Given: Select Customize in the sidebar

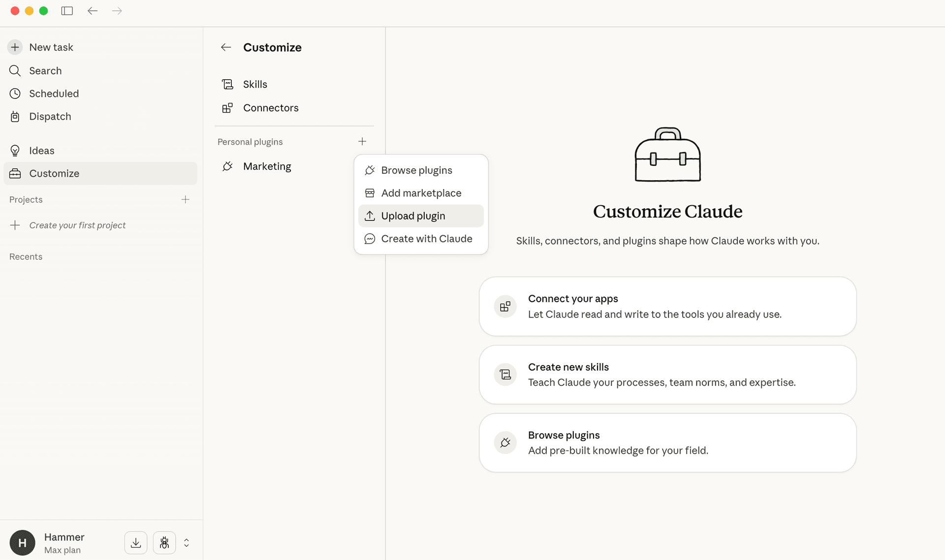Looking at the screenshot, I should (x=100, y=173).
